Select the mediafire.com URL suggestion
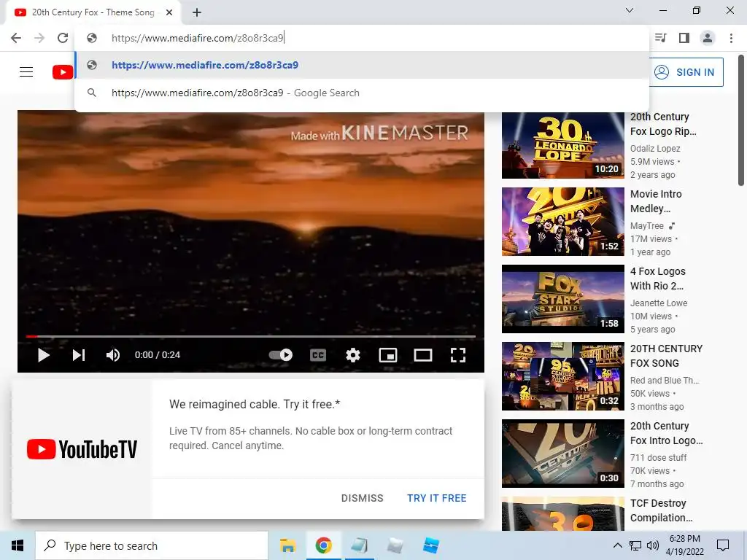747x560 pixels. click(362, 65)
